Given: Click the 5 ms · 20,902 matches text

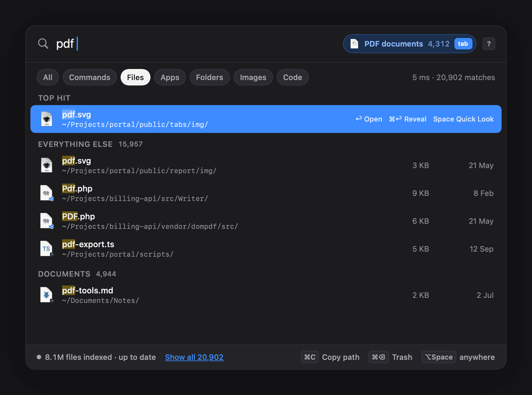Looking at the screenshot, I should [x=453, y=77].
